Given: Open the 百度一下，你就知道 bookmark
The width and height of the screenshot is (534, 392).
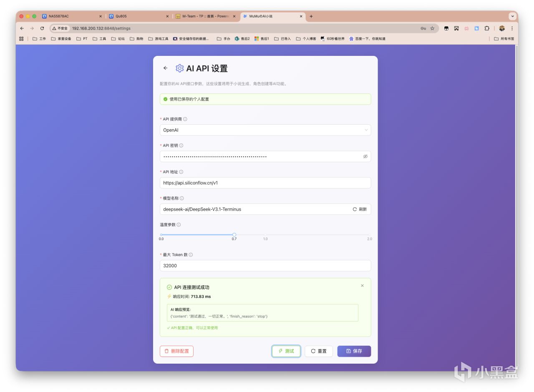Looking at the screenshot, I should (x=367, y=39).
